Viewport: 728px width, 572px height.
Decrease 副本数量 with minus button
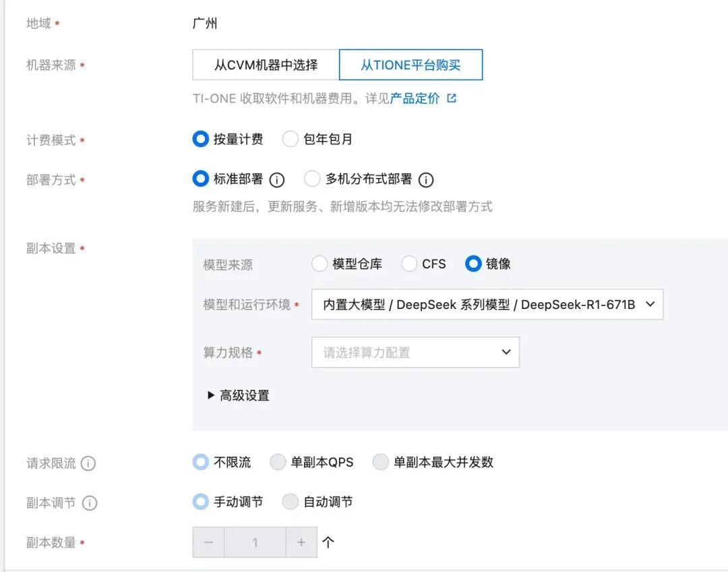pyautogui.click(x=208, y=542)
